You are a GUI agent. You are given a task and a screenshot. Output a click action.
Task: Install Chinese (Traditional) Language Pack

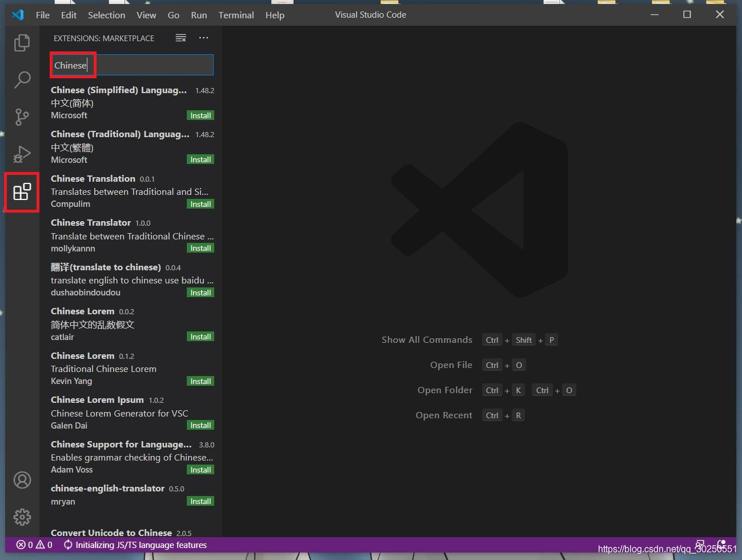point(200,159)
